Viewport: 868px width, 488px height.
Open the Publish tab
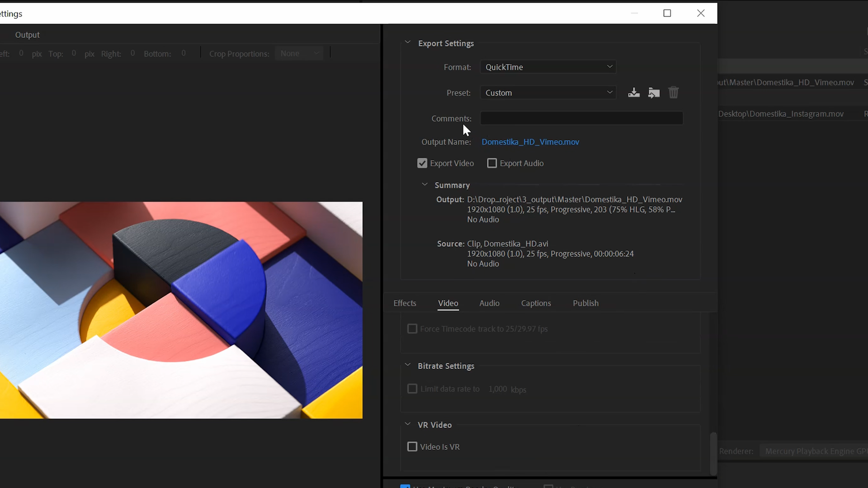point(585,303)
